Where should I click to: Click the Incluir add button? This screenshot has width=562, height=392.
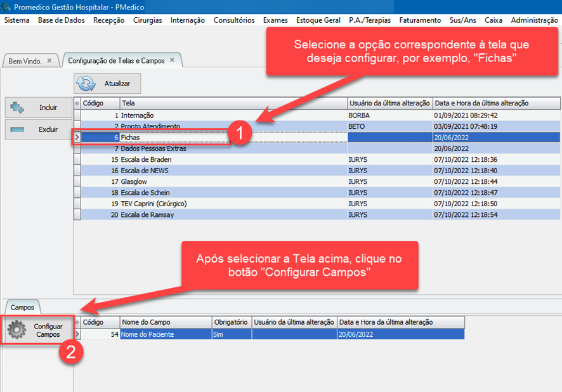coord(38,107)
